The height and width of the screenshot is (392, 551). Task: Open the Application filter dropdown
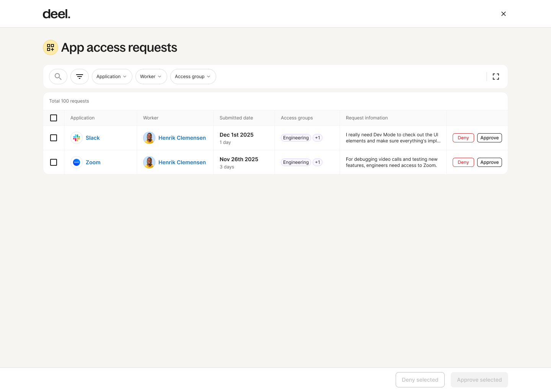click(112, 77)
